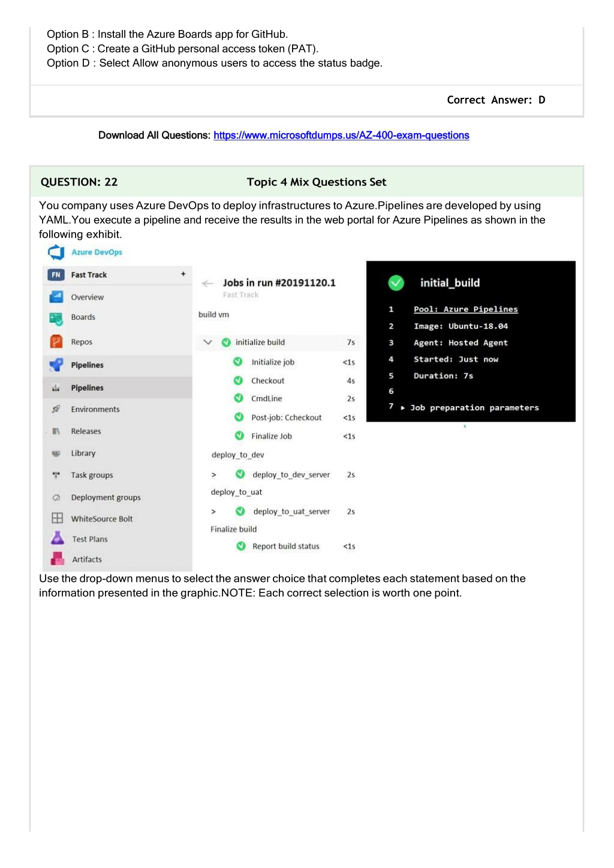Click the Overview sidebar icon
Viewport: 614px width, 868px height.
pos(56,297)
